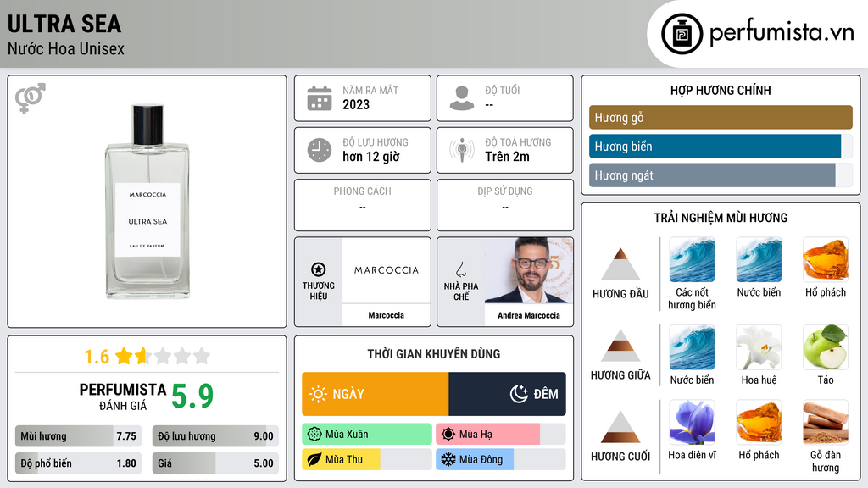Click the Giá score bar

(x=215, y=463)
